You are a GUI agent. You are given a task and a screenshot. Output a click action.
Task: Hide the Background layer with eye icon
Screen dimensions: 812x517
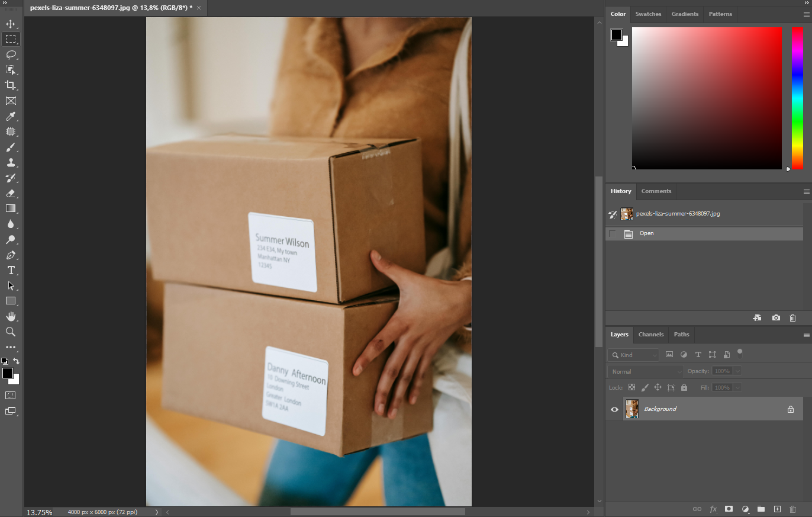(x=614, y=409)
